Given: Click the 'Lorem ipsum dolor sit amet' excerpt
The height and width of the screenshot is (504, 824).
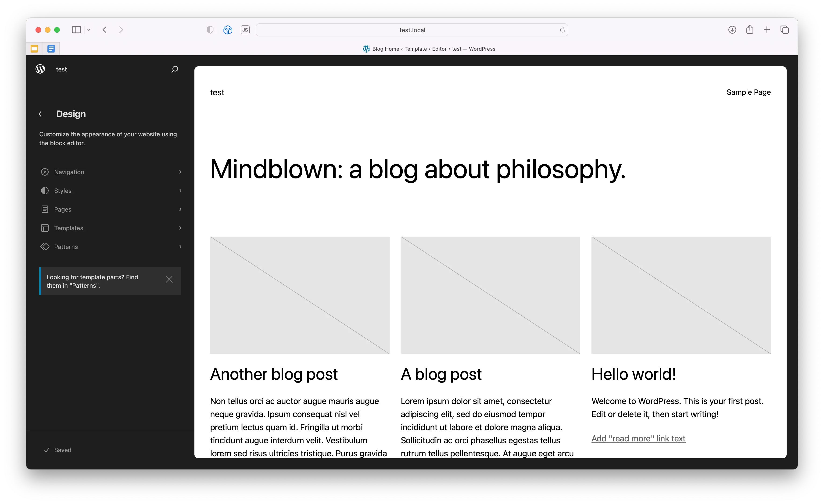Looking at the screenshot, I should [x=487, y=427].
